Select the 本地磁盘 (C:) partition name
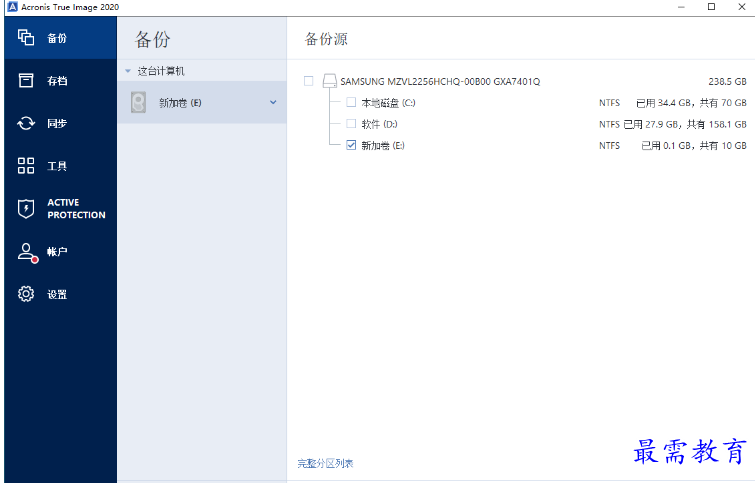Image resolution: width=755 pixels, height=483 pixels. [x=388, y=103]
